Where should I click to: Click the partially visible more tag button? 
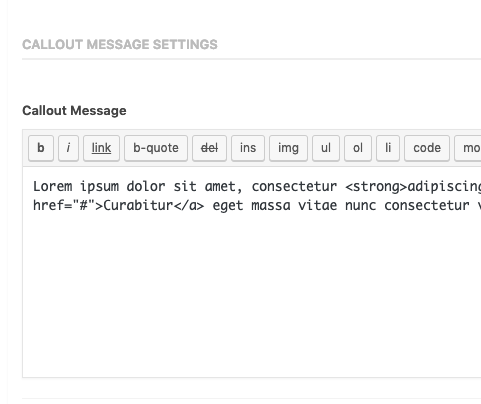coord(468,148)
